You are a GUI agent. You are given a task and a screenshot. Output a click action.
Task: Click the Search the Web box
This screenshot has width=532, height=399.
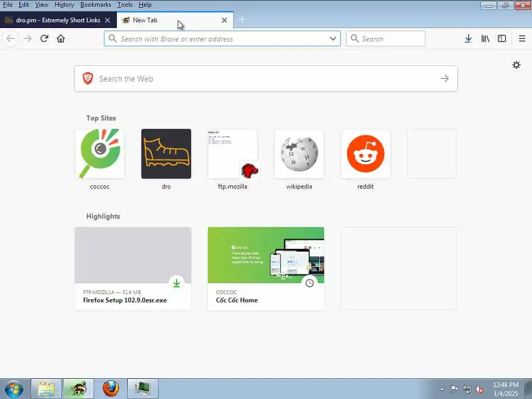click(266, 79)
